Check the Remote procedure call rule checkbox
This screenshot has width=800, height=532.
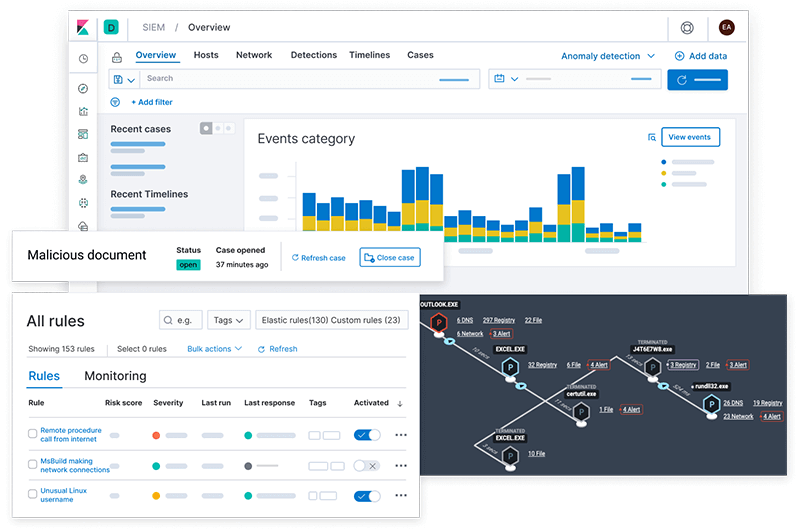(33, 434)
